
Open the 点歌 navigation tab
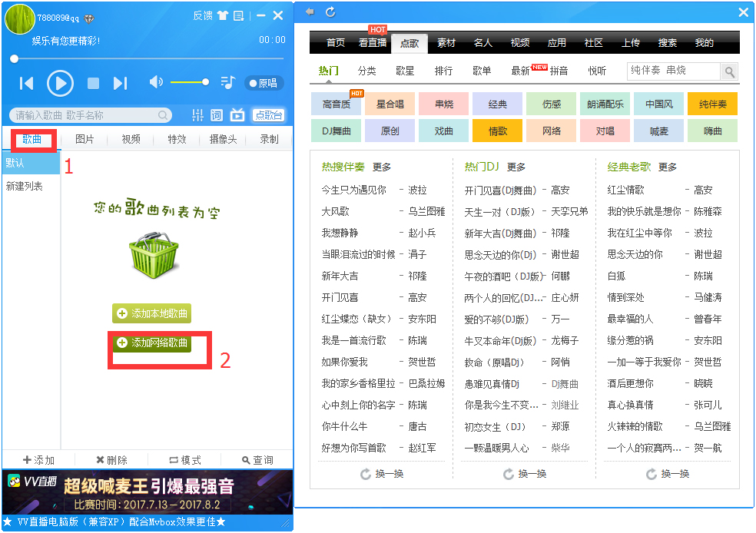coord(409,43)
